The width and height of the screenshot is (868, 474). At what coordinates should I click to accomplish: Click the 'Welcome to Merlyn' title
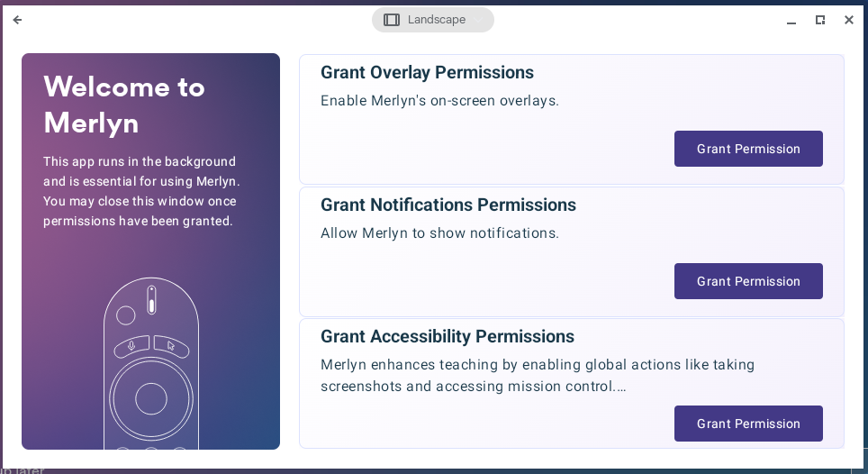click(124, 105)
